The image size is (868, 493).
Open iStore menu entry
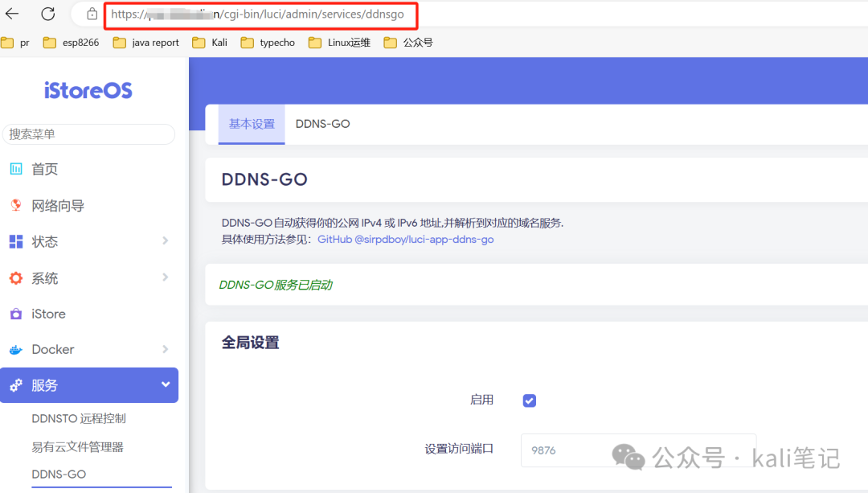(x=49, y=314)
